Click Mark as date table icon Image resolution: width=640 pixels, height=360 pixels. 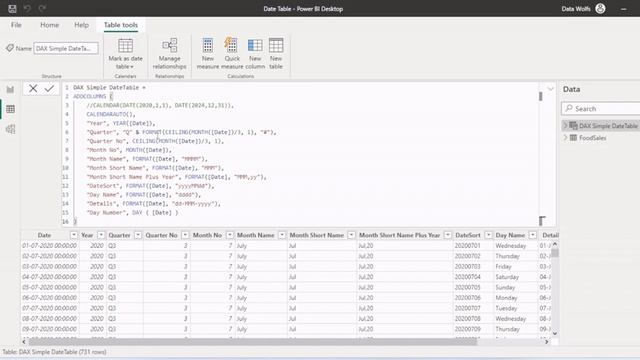(125, 45)
